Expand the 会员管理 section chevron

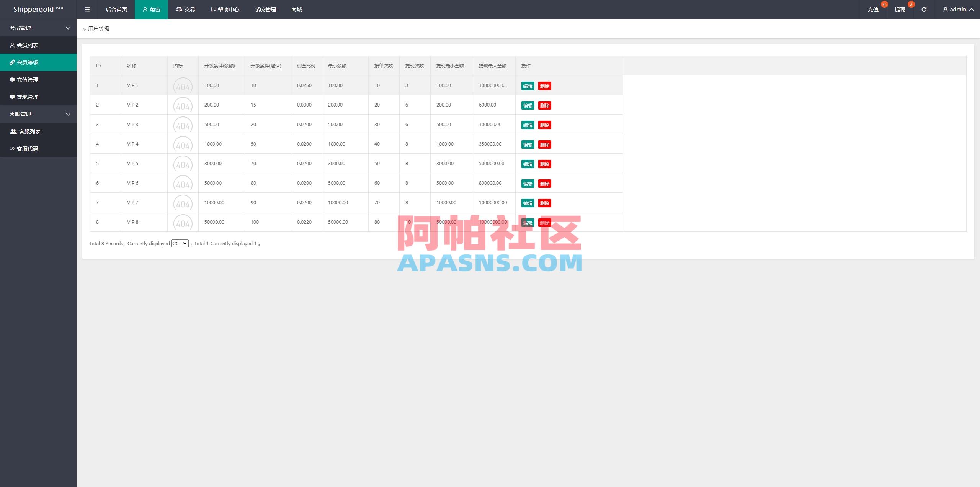(x=68, y=28)
